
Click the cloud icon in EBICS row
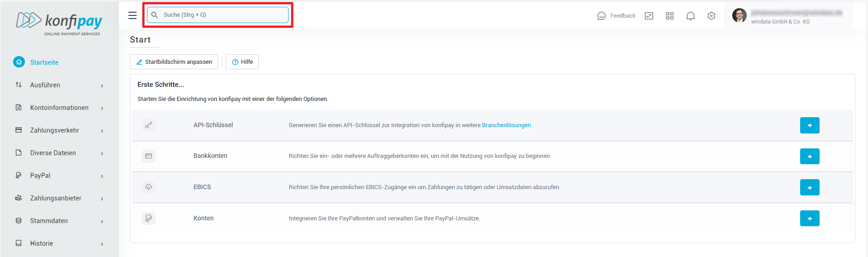pos(148,187)
